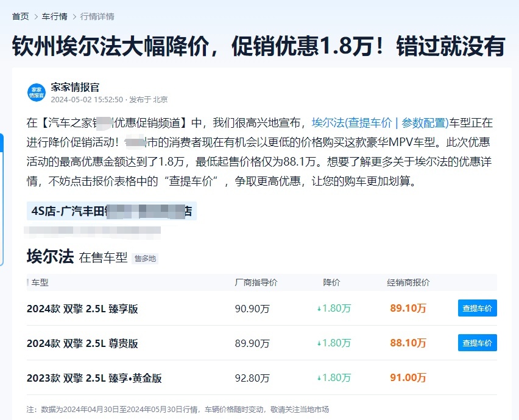The image size is (519, 420).
Task: Select the 行情详情 breadcrumb item
Action: point(97,16)
